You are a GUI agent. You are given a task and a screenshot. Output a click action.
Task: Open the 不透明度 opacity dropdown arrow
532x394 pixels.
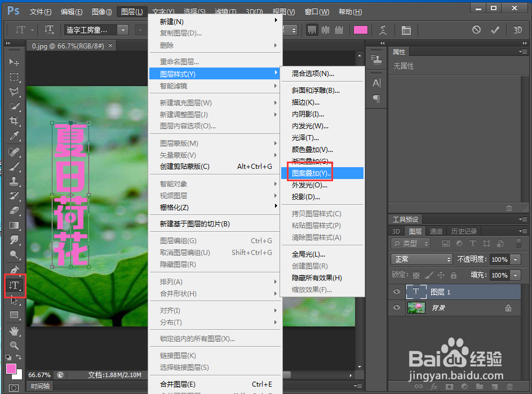[515, 259]
